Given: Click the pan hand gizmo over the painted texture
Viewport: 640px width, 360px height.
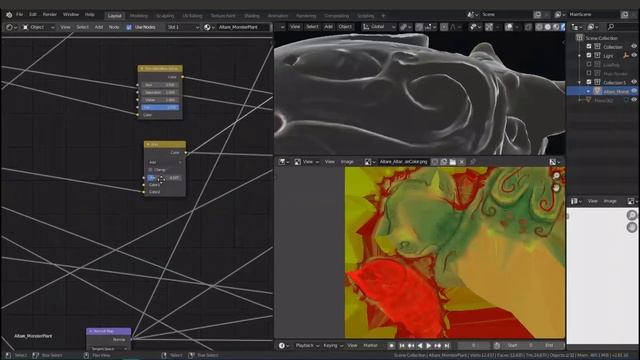Looking at the screenshot, I should 556,187.
